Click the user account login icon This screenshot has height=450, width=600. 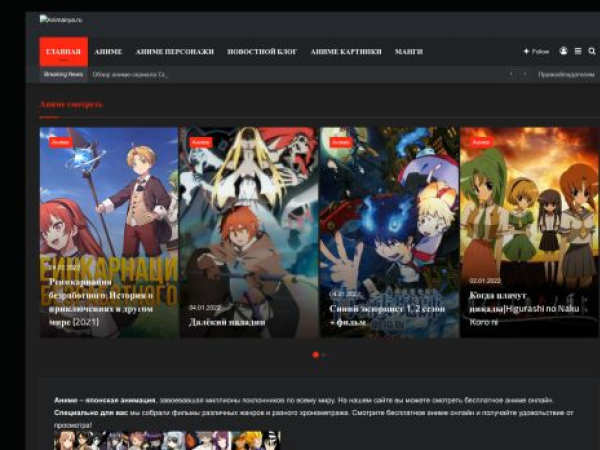pos(563,51)
